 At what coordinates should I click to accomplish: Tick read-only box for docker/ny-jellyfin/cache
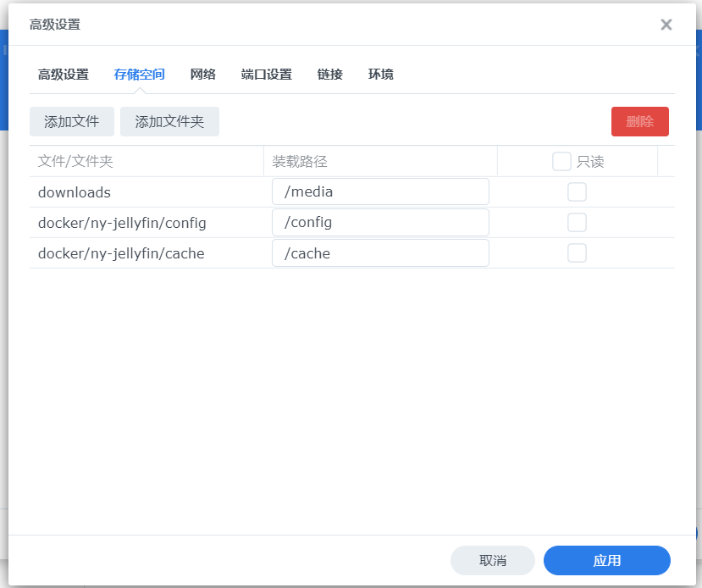577,253
